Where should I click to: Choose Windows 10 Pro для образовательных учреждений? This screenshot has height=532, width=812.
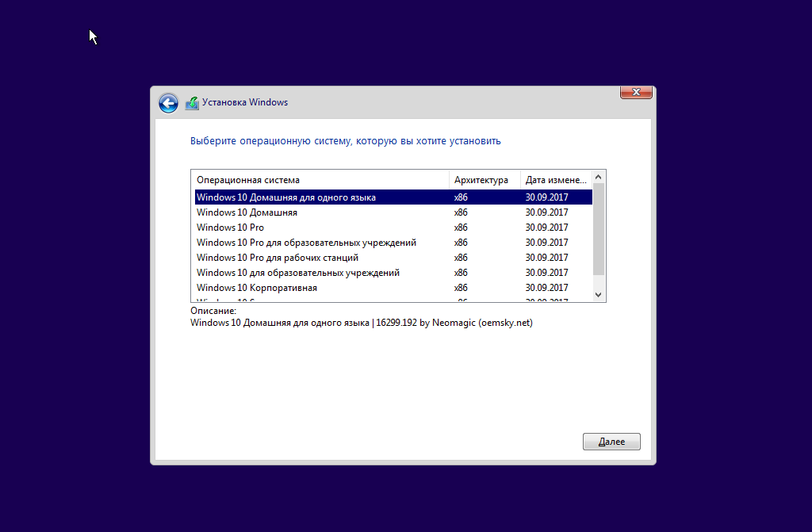pos(393,243)
